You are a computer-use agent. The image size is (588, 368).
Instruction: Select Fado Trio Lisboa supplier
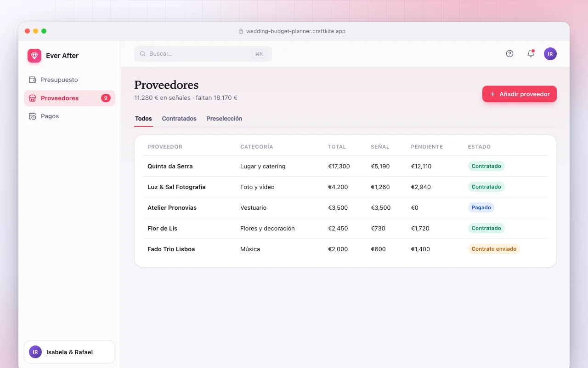(x=171, y=249)
